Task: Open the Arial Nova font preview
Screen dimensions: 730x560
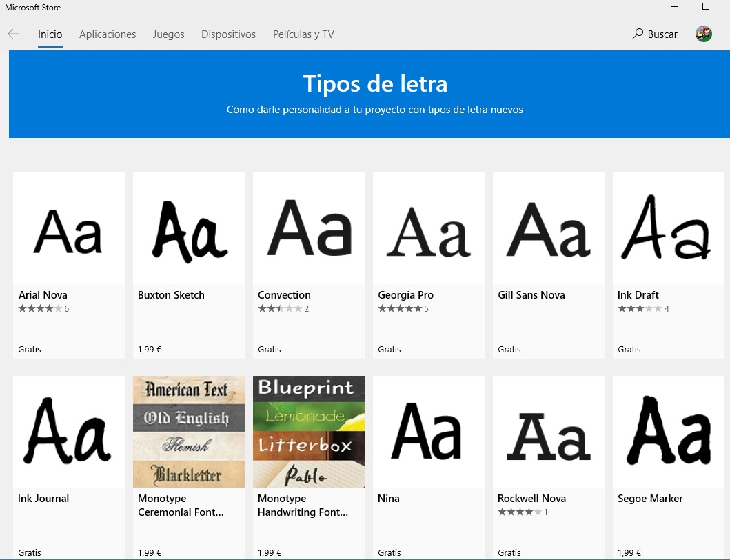Action: (69, 229)
